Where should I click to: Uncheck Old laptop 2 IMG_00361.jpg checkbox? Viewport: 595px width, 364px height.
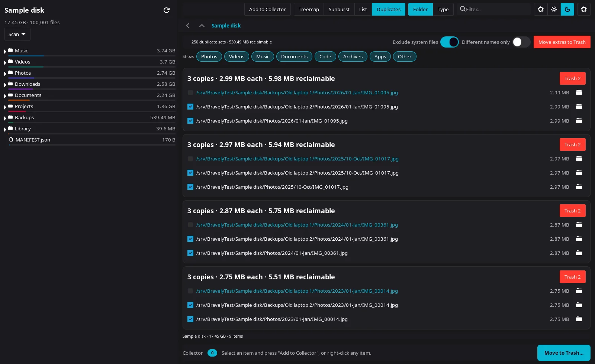[190, 239]
